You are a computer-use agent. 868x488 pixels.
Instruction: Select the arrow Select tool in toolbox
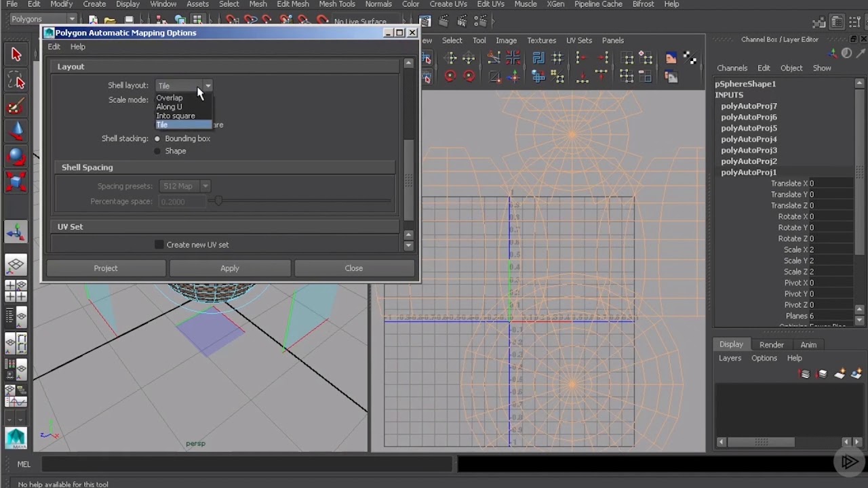point(16,55)
